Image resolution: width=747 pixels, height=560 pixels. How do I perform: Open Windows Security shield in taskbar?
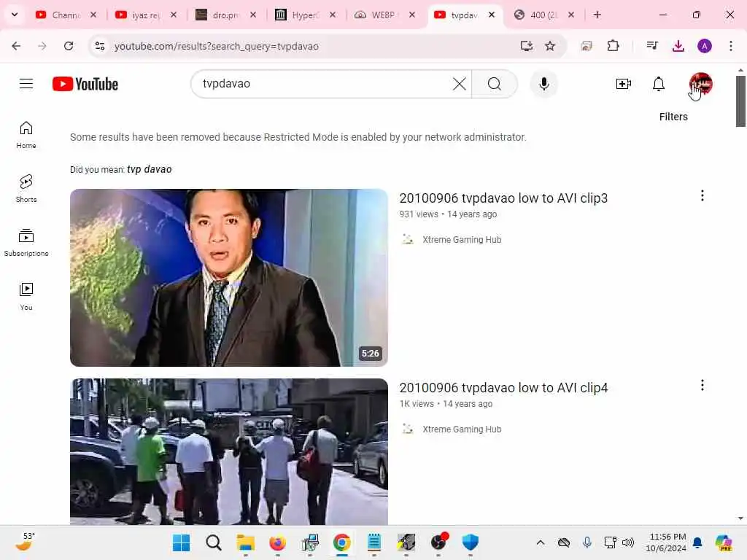470,542
